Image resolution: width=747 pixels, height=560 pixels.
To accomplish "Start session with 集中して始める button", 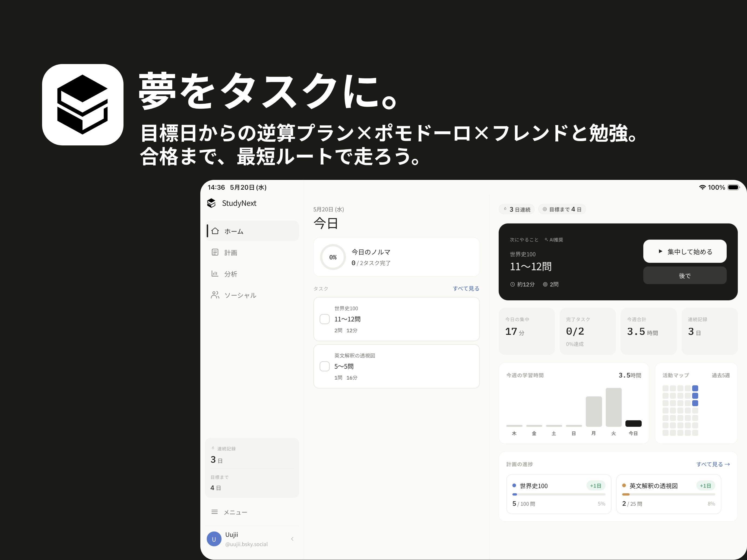I will pos(685,251).
